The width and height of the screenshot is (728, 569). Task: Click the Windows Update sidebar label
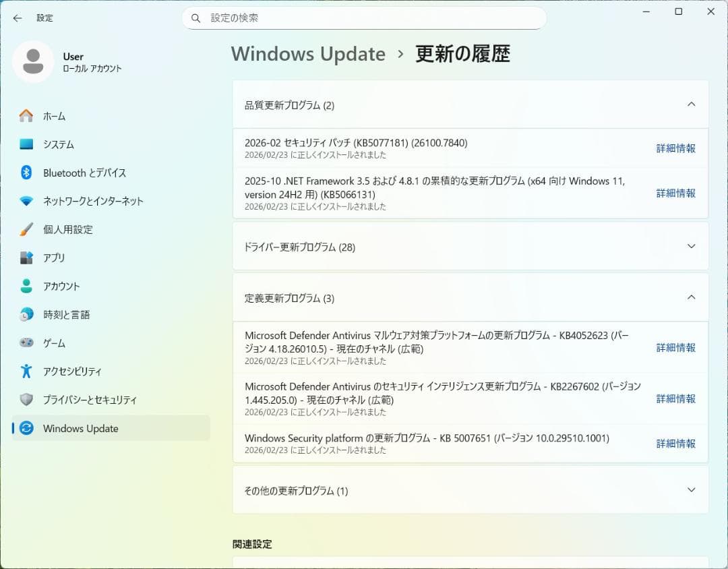(81, 428)
